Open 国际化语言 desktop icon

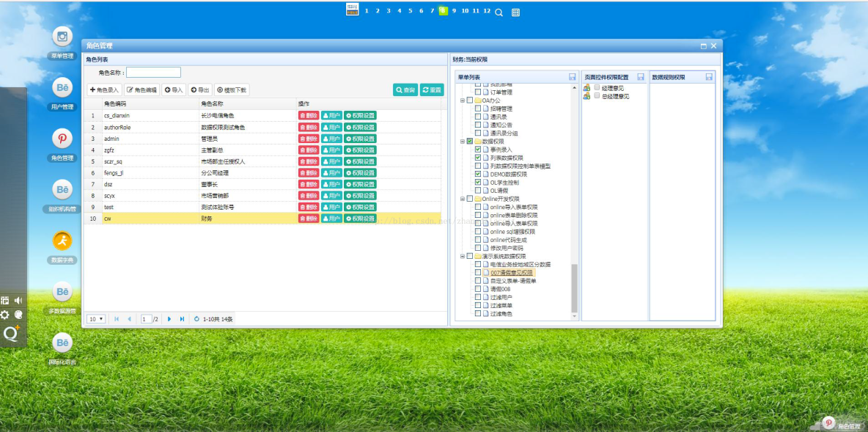[x=62, y=343]
